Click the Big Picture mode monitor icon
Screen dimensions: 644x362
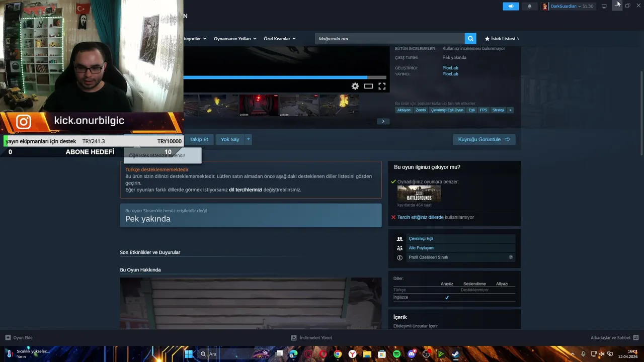(604, 6)
